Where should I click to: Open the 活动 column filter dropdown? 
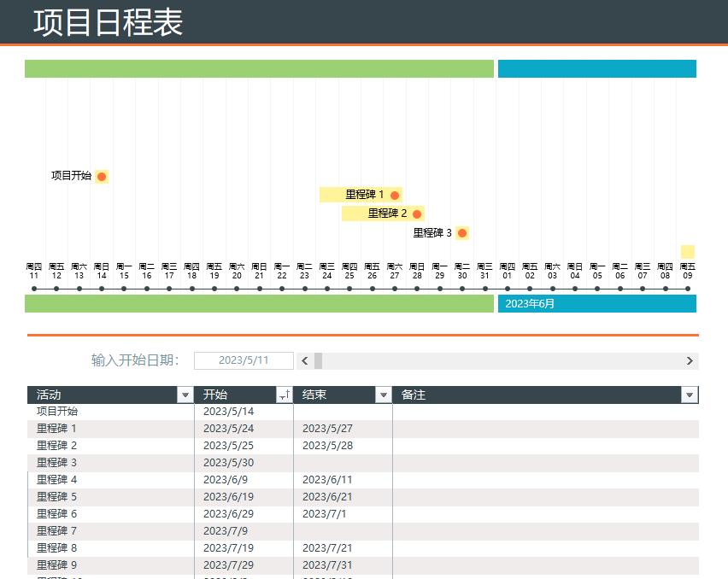pos(185,395)
